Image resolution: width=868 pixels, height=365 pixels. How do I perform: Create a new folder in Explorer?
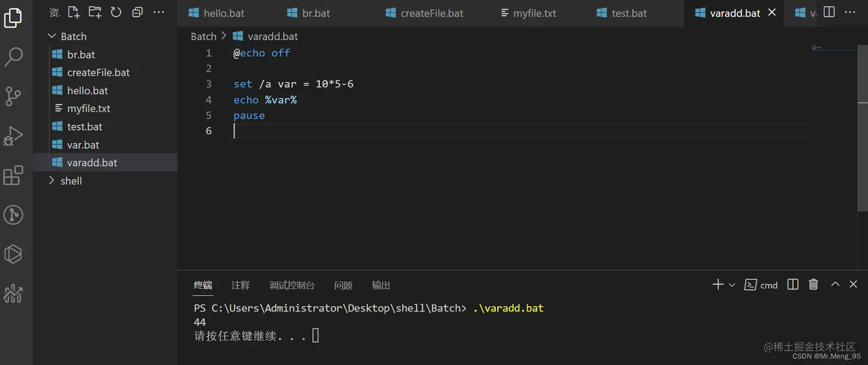click(x=95, y=12)
